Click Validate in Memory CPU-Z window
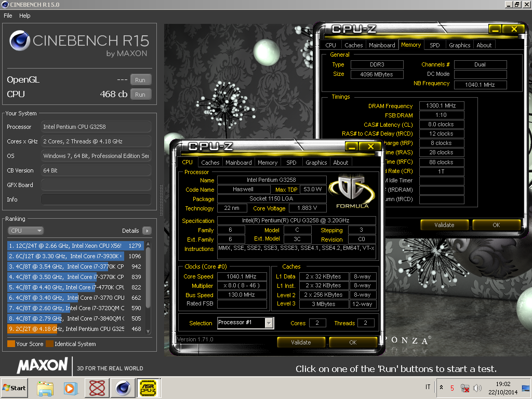Viewport: 532px width, 399px height. tap(444, 225)
